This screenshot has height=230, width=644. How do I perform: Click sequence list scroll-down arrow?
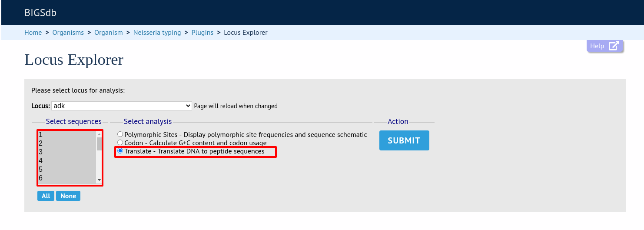point(99,180)
